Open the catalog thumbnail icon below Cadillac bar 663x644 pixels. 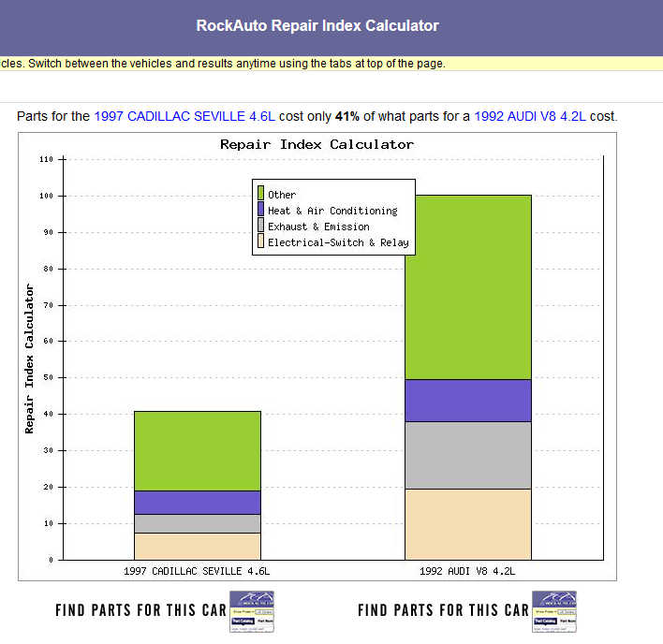pyautogui.click(x=252, y=611)
